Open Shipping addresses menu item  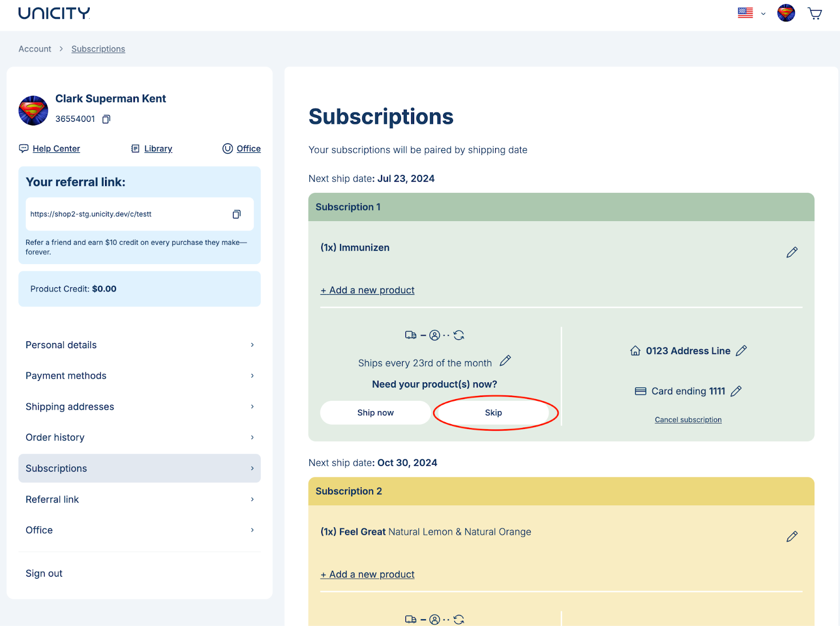tap(140, 407)
